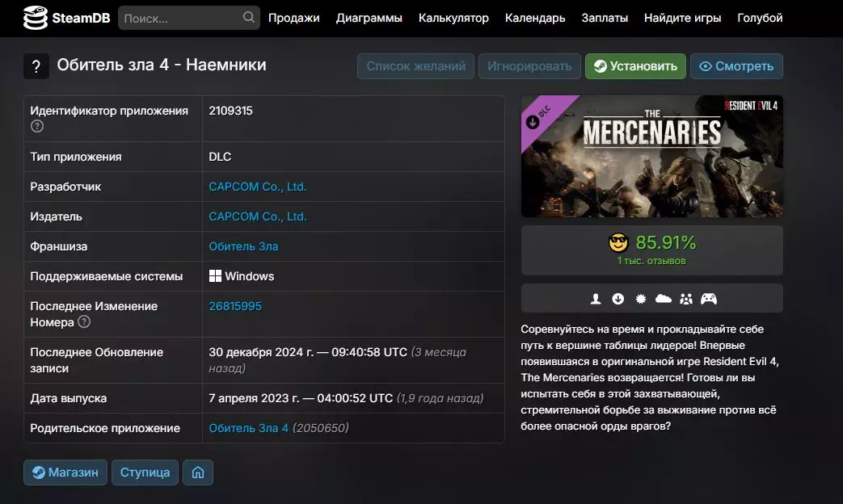
Task: Open help icon beside Идентификатор приложения
Action: coord(37,126)
